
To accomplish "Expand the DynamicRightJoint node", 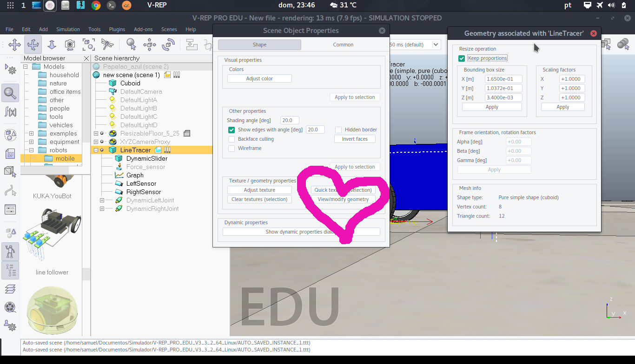I will coord(102,208).
